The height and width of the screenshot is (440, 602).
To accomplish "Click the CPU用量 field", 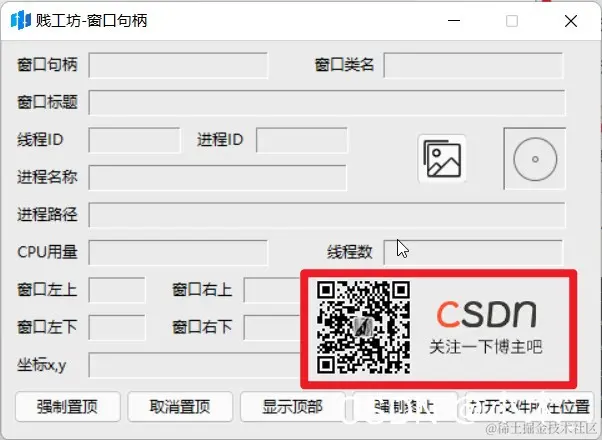I will click(x=178, y=252).
